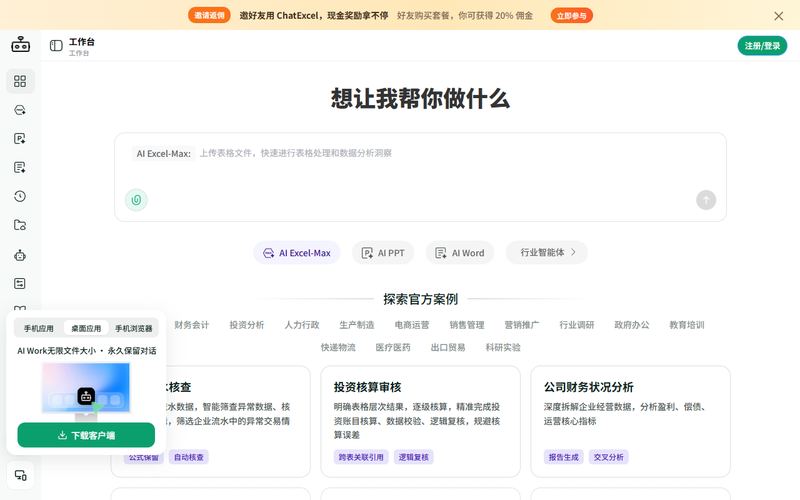Viewport: 800px width, 500px height.
Task: Click the 投资核算审核 card description text
Action: pyautogui.click(x=417, y=421)
